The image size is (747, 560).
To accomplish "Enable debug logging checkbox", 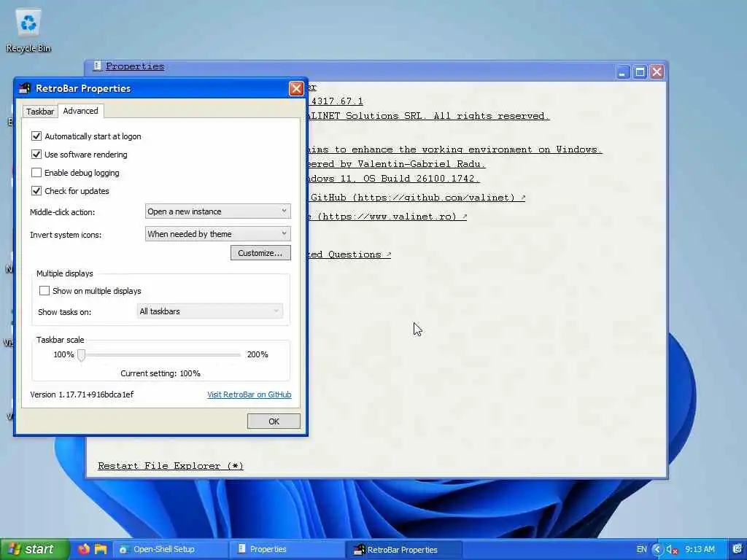I will (36, 172).
